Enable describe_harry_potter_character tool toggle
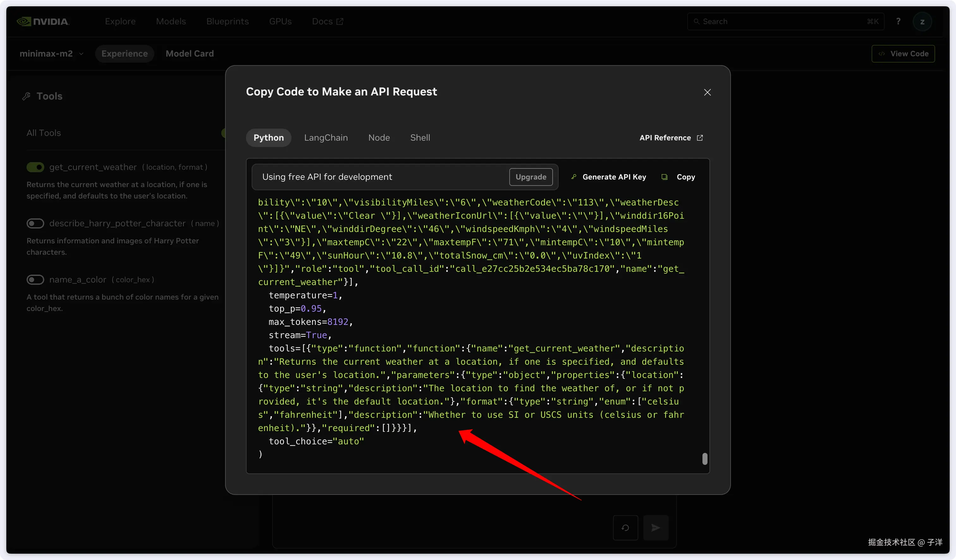956x560 pixels. [x=35, y=223]
